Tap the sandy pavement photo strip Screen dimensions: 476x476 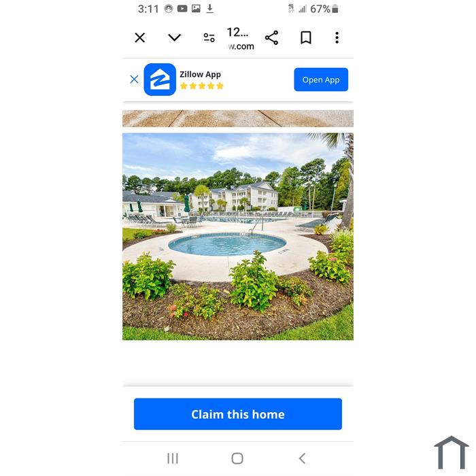click(238, 118)
